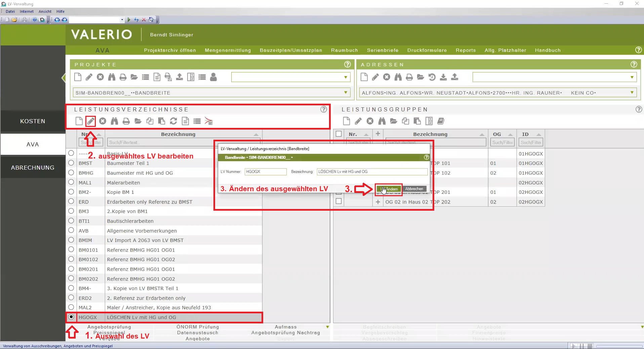This screenshot has width=644, height=349.
Task: Switch to the ABRECHNUNG sidebar tab
Action: 33,168
